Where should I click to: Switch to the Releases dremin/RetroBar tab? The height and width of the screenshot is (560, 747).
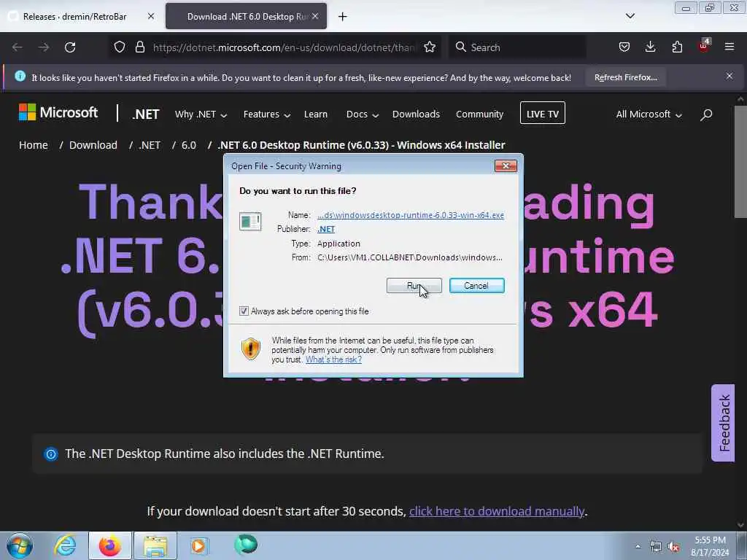(75, 17)
